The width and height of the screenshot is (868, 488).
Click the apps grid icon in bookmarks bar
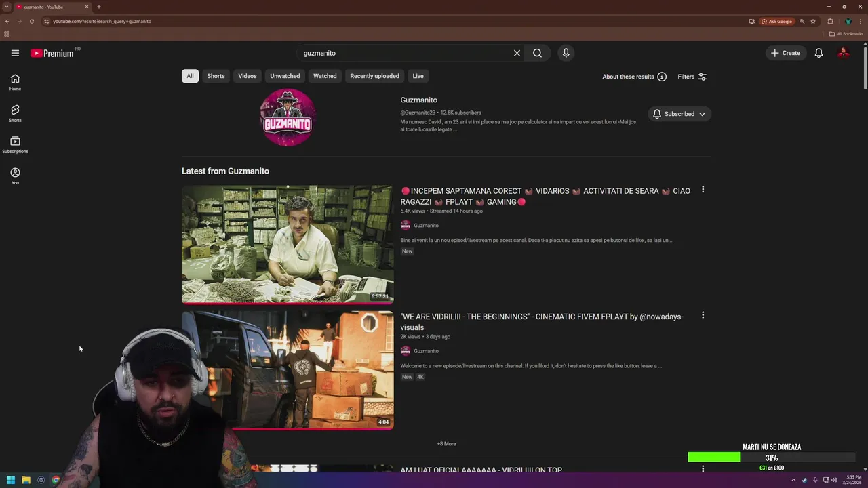[x=7, y=34]
